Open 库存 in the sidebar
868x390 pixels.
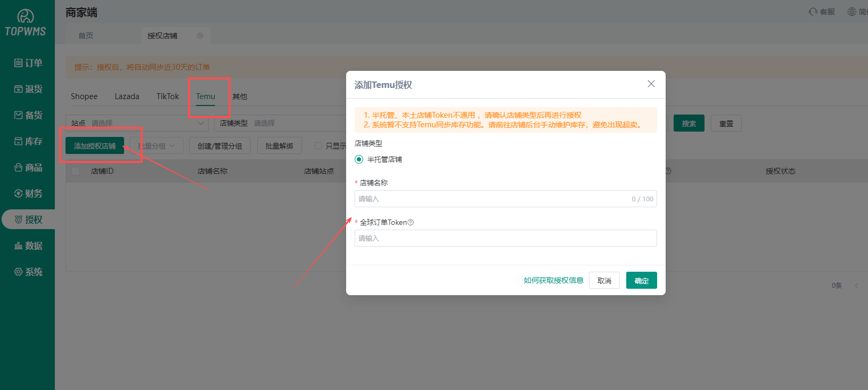[x=28, y=141]
